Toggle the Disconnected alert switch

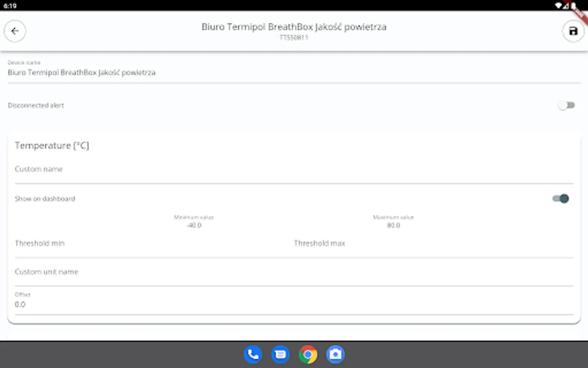click(x=566, y=105)
